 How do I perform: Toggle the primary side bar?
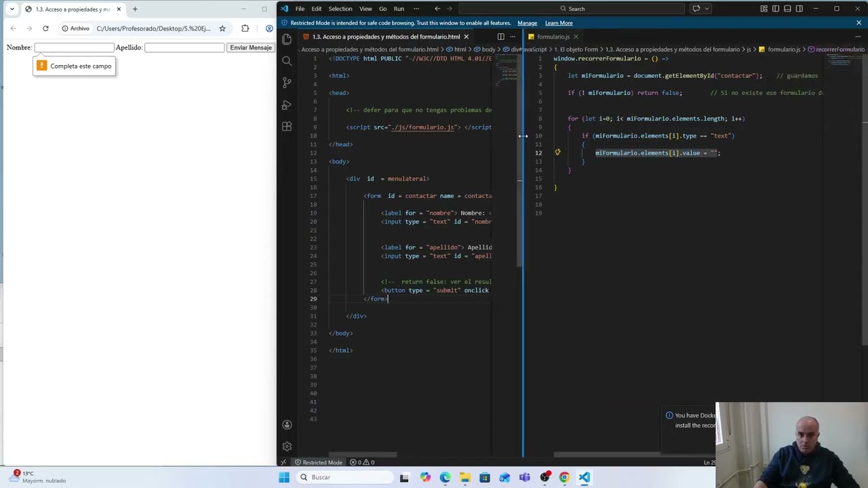click(x=776, y=9)
